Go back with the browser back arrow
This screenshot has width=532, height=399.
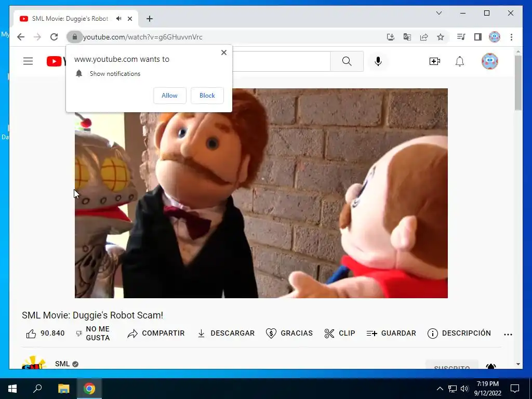pyautogui.click(x=21, y=37)
